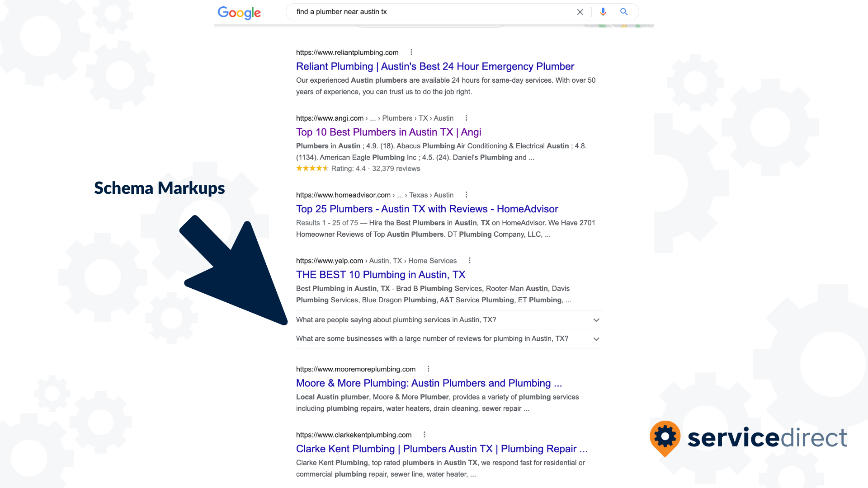Click the Rating: 4.4 · 32,379 reviews text
Screen dimensions: 868x488
tap(376, 169)
